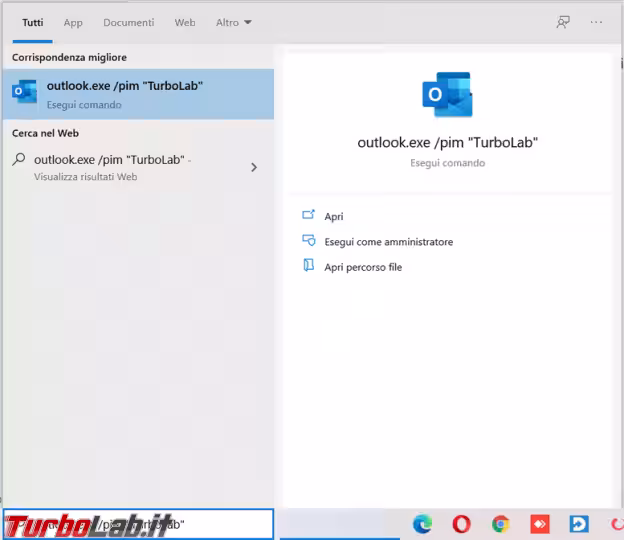Click the Corrispondenza migliore heading
The image size is (624, 540).
[x=69, y=57]
